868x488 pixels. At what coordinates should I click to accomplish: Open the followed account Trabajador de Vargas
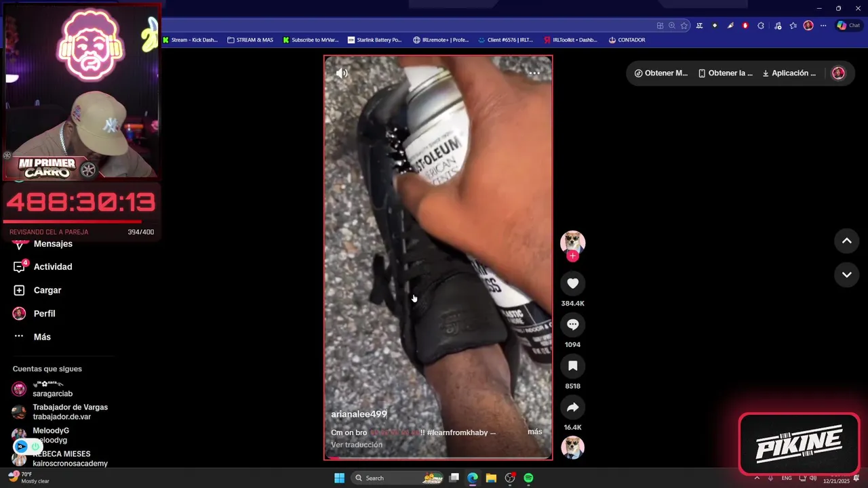coord(61,412)
